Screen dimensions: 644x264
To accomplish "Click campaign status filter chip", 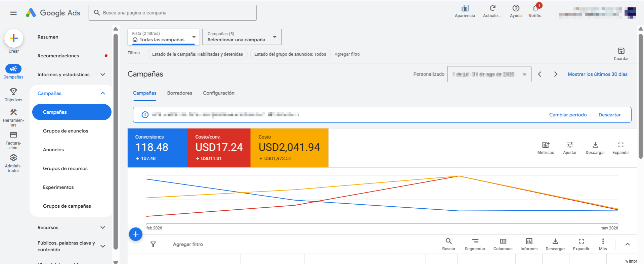I will point(198,54).
